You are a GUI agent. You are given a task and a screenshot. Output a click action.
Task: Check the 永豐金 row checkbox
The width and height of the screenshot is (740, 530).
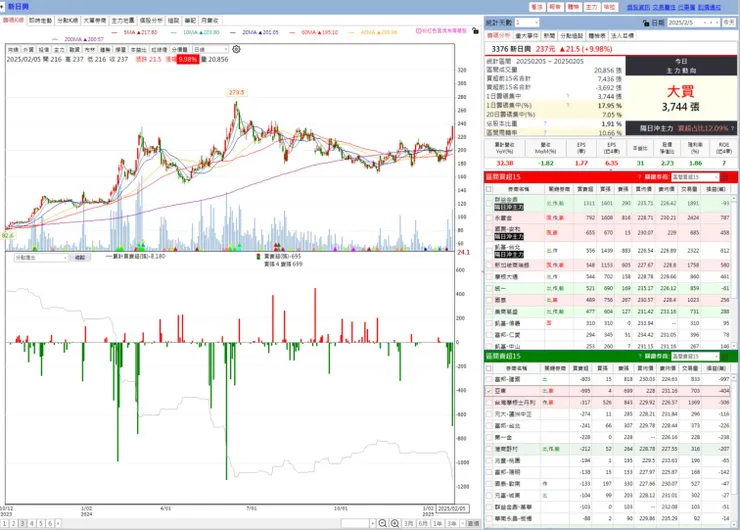(x=489, y=218)
